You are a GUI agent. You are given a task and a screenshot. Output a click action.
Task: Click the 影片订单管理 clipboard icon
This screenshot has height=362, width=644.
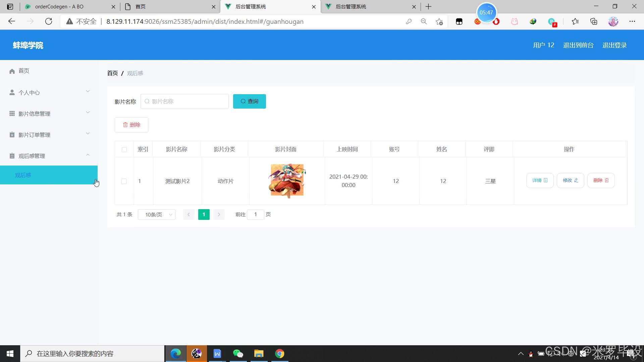pos(12,135)
